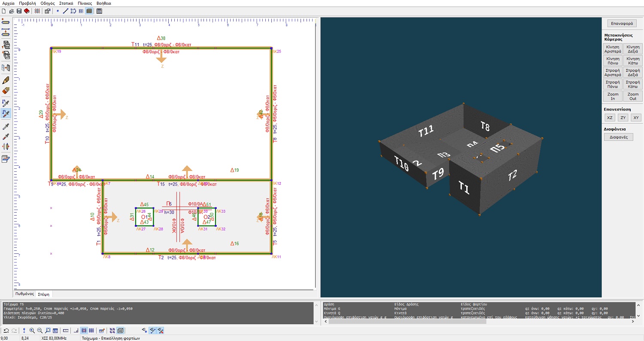Open the Στατικά menu
Image resolution: width=644 pixels, height=341 pixels.
[67, 3]
